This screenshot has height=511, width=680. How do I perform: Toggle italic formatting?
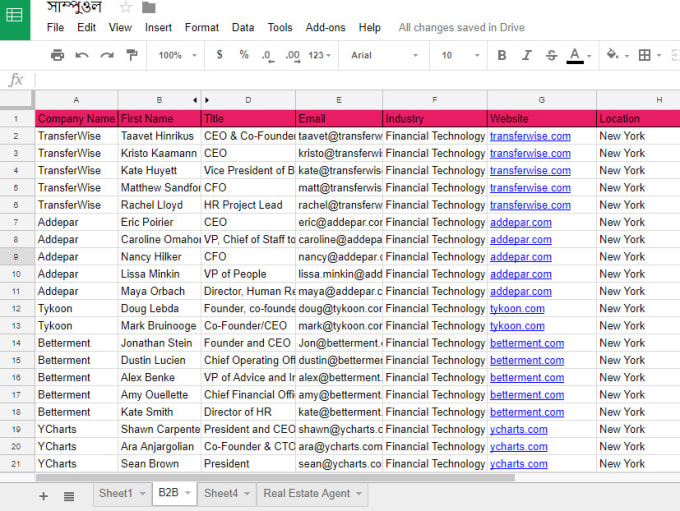526,55
